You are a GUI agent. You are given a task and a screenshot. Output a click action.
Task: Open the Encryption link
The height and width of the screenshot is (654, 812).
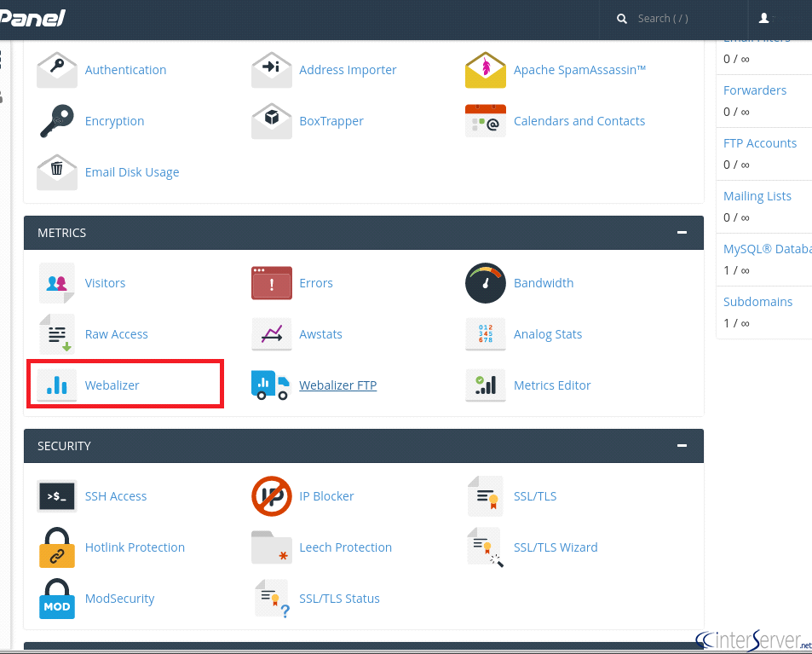coord(114,121)
